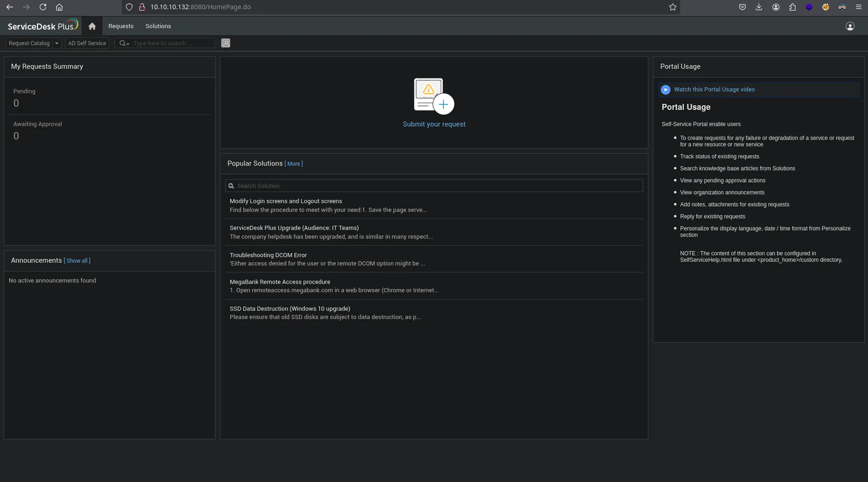Focus the Search Solution field

click(434, 186)
